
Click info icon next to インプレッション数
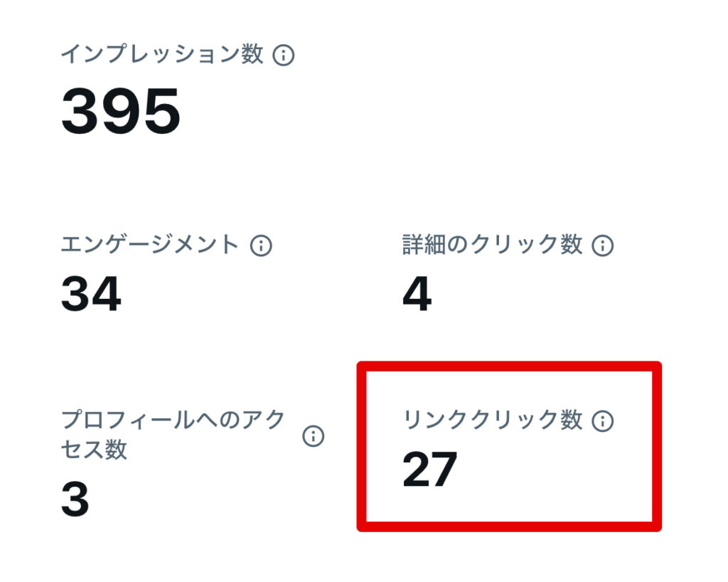click(x=284, y=55)
